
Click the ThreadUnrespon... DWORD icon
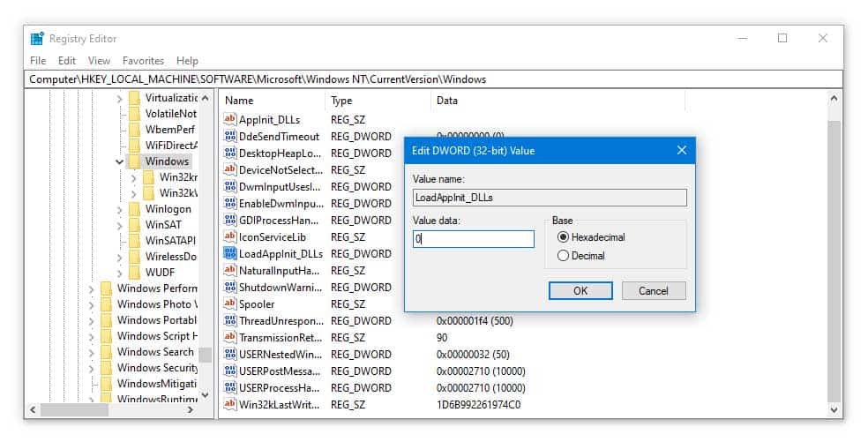tap(229, 320)
